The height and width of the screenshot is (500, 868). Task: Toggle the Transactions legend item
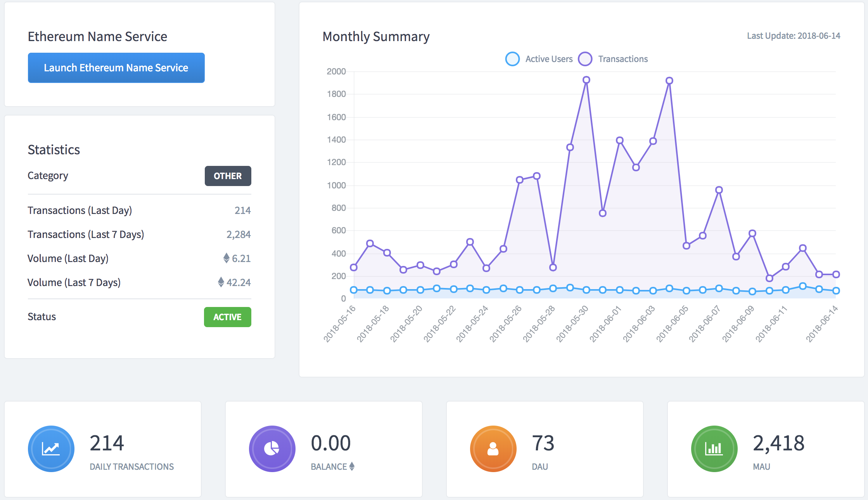coord(613,59)
